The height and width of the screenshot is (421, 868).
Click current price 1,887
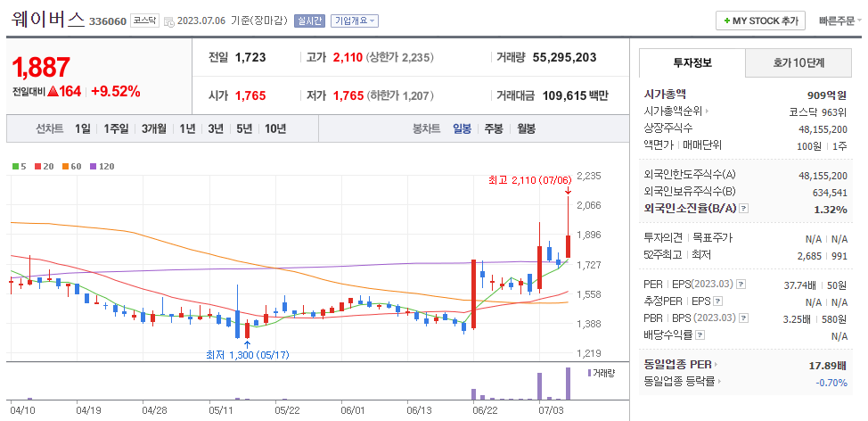41,67
